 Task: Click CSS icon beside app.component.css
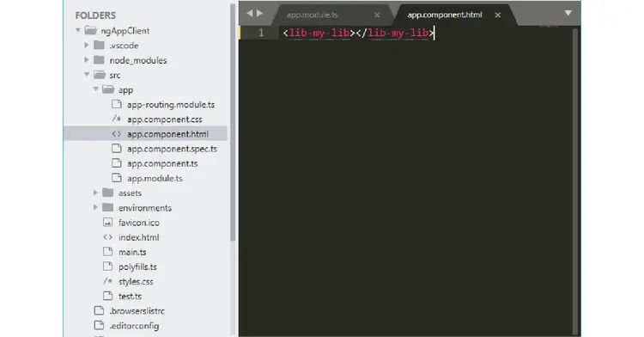tap(117, 119)
